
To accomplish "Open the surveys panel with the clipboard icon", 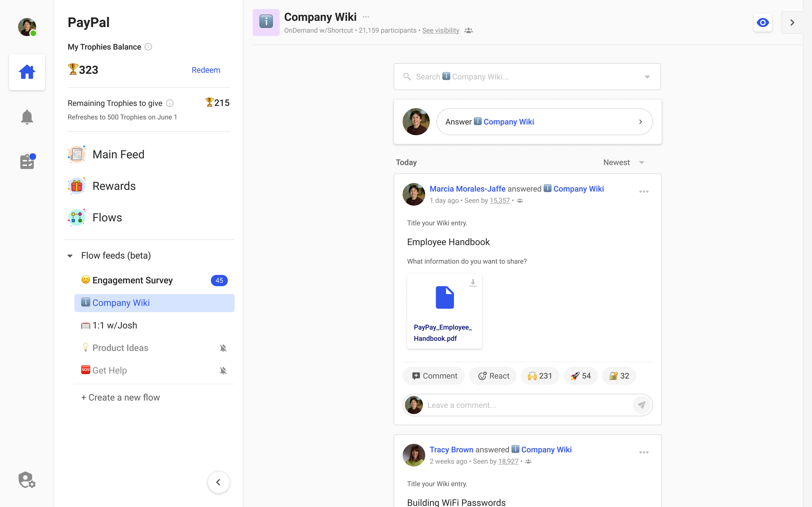I will click(27, 161).
